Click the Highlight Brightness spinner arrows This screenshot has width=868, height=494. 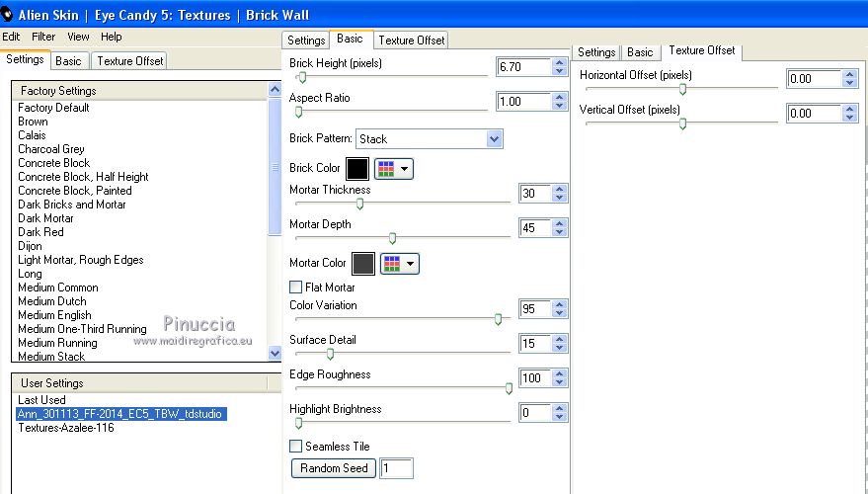tap(559, 413)
